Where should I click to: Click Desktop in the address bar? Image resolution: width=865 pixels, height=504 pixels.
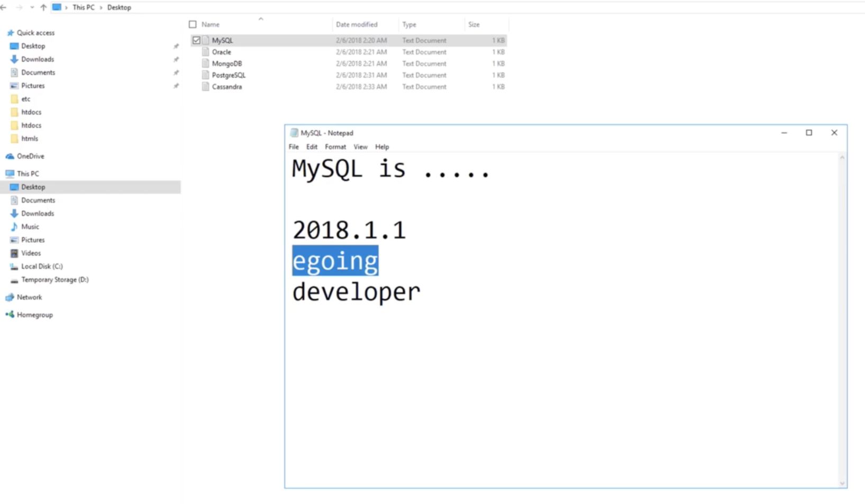119,7
